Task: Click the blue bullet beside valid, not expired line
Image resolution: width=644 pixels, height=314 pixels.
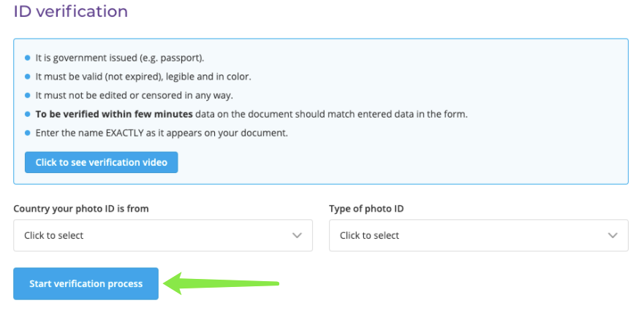Action: [27, 76]
